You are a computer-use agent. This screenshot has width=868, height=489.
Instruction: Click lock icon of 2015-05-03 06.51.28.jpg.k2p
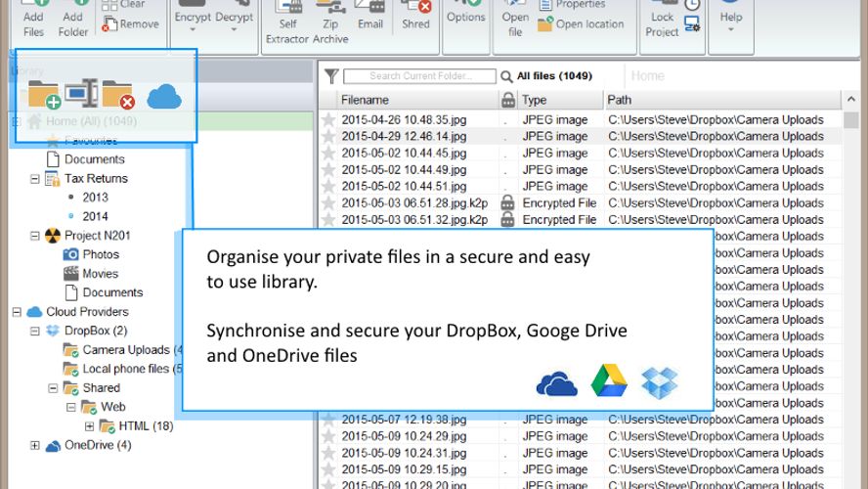(x=507, y=202)
